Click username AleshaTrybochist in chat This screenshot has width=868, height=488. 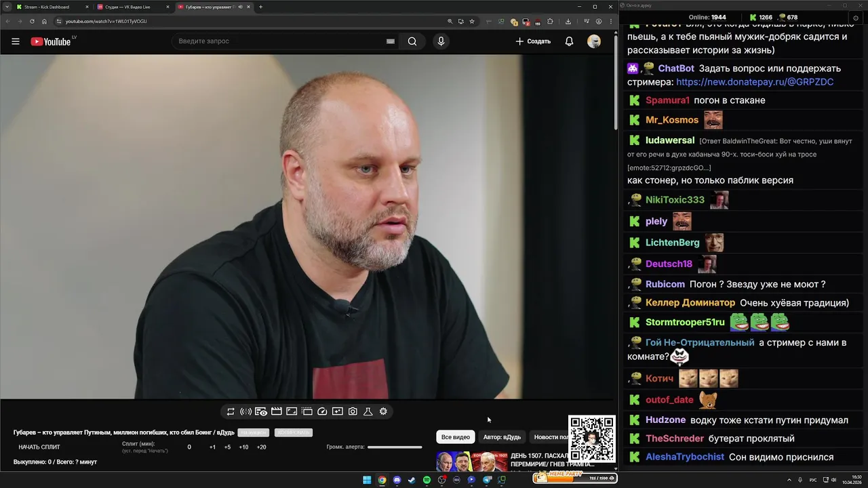685,457
